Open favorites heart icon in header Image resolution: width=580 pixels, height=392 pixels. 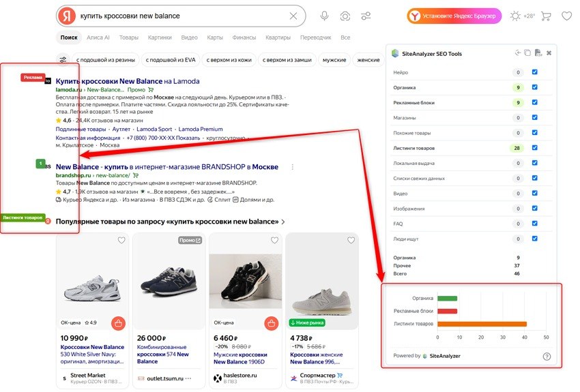point(566,16)
